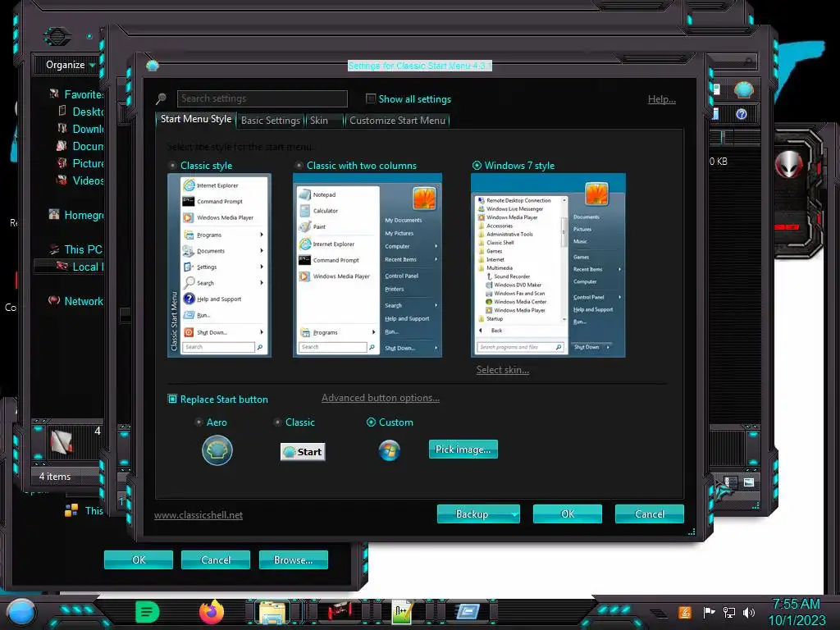Visit the www.classicshell.net link
This screenshot has height=630, width=840.
[199, 515]
